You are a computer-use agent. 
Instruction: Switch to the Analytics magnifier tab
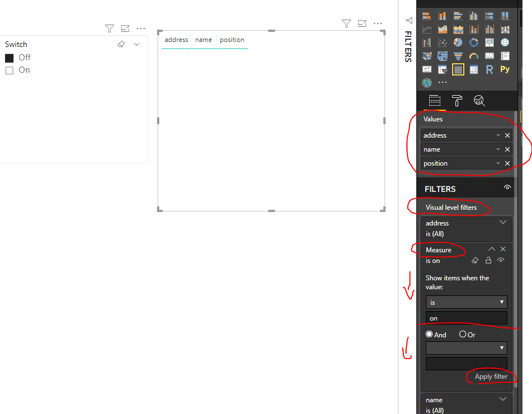click(x=479, y=101)
